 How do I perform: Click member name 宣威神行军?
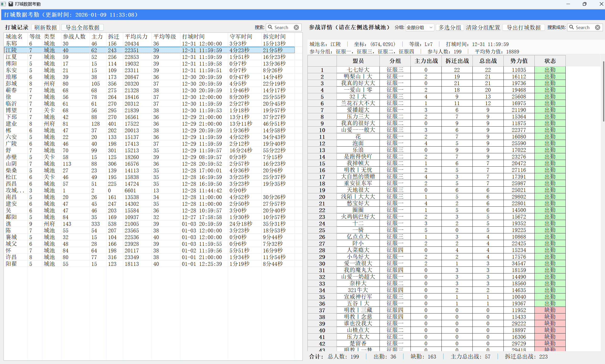point(358,297)
